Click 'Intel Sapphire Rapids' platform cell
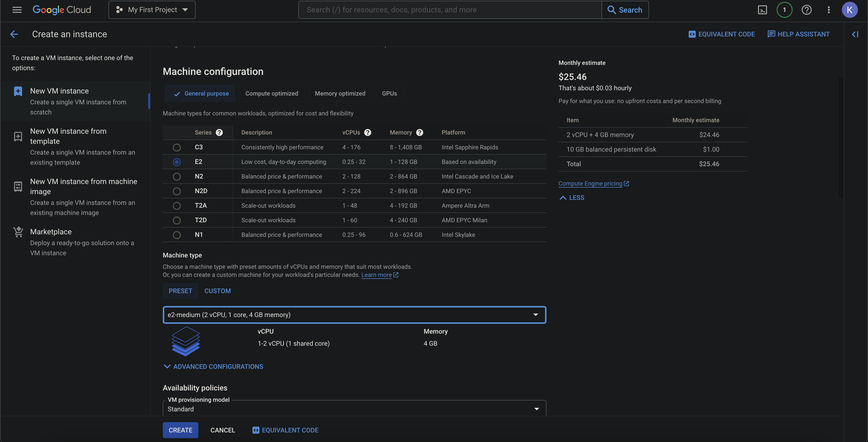Screen dimensions: 868x442 click(470, 147)
